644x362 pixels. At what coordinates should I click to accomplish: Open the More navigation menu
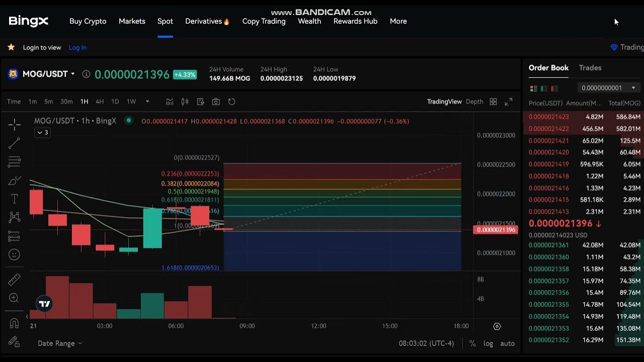pos(398,21)
